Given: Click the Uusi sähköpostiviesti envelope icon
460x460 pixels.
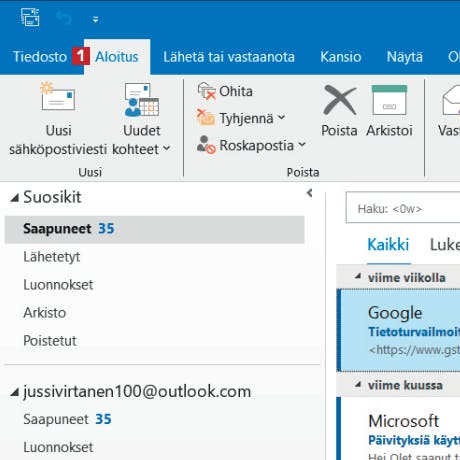Looking at the screenshot, I should click(x=58, y=97).
